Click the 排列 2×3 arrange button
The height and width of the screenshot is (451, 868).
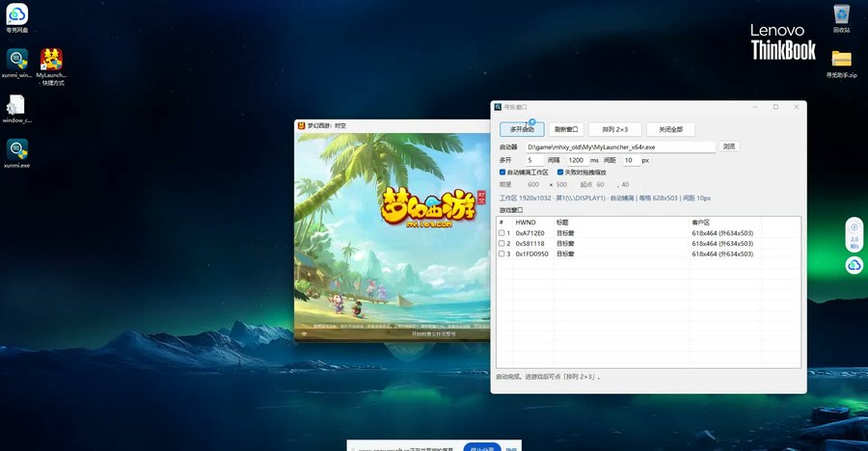click(615, 129)
